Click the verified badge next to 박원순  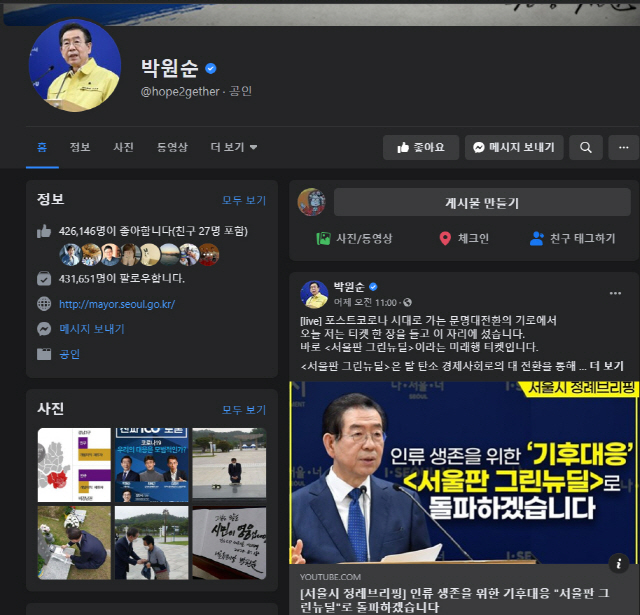pyautogui.click(x=211, y=69)
